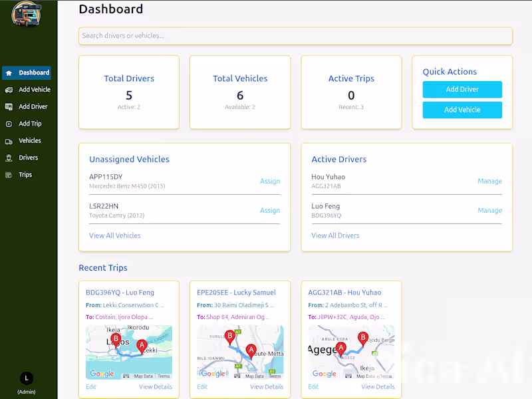Click the Add Trip sidebar icon
532x399 pixels.
tap(9, 124)
